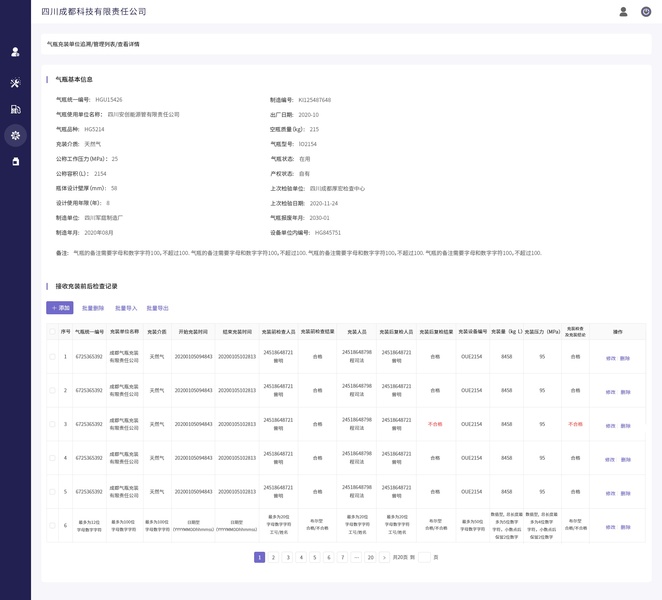The height and width of the screenshot is (600, 662).
Task: Click 删除 delete link in row 5
Action: (x=625, y=494)
